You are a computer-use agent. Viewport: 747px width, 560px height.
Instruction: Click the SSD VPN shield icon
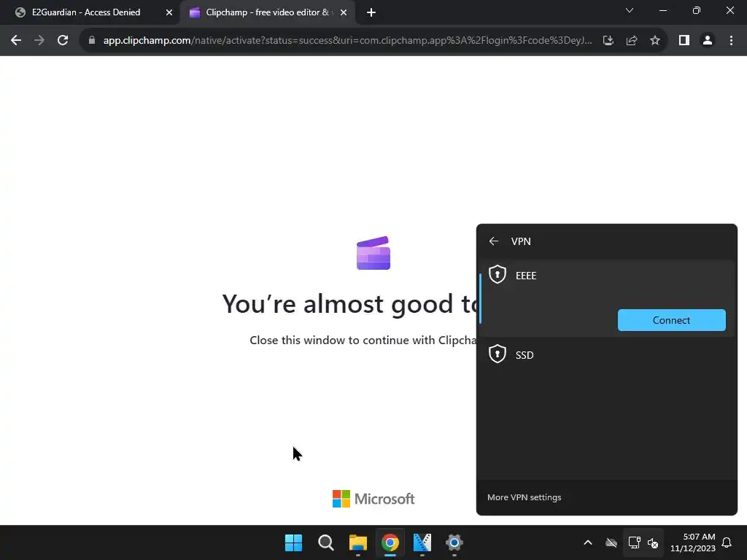click(x=498, y=354)
